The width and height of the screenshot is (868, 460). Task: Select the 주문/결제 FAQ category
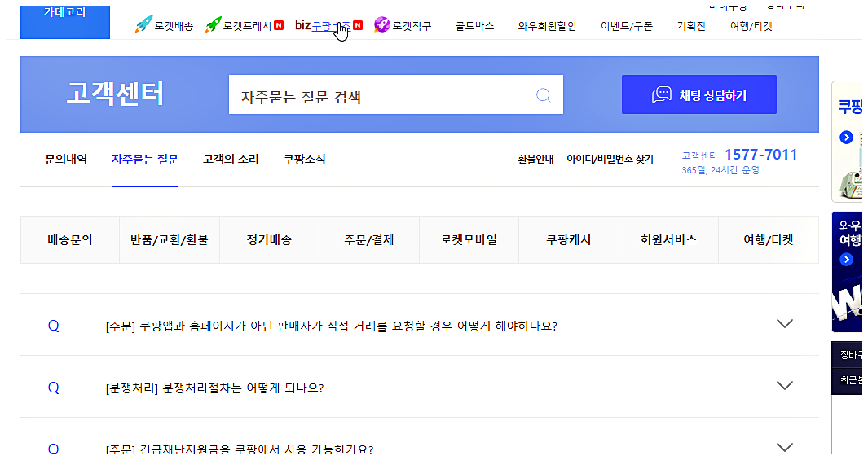[x=369, y=240]
